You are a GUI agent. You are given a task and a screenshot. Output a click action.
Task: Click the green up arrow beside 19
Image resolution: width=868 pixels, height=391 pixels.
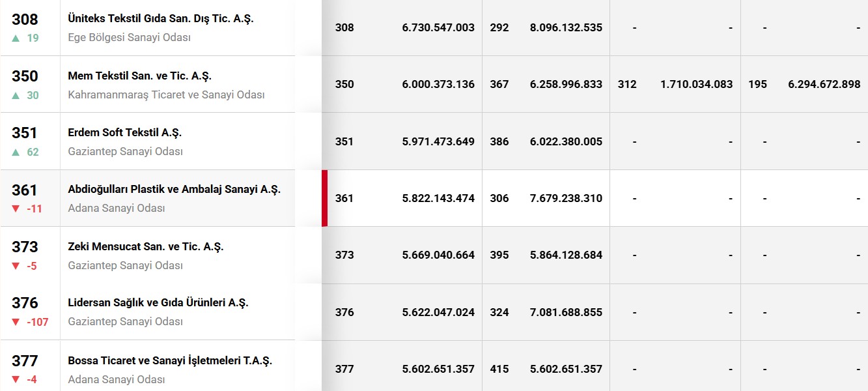[x=16, y=38]
